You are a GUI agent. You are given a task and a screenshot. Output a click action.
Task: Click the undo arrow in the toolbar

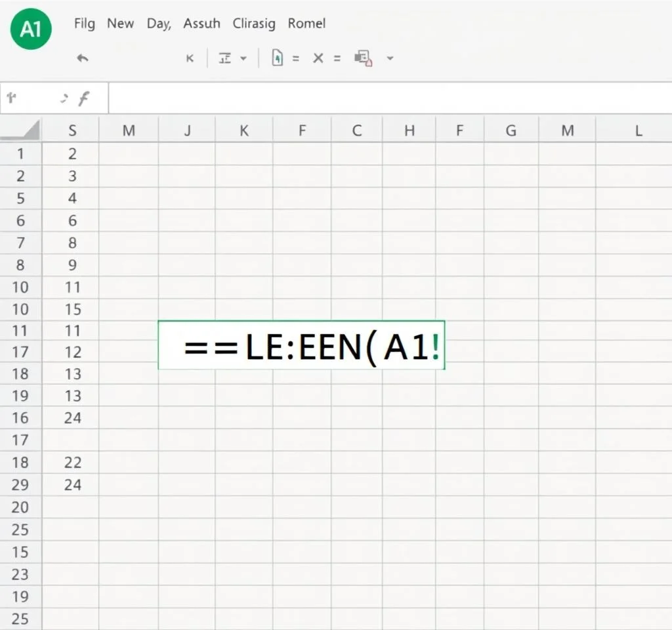pos(83,58)
